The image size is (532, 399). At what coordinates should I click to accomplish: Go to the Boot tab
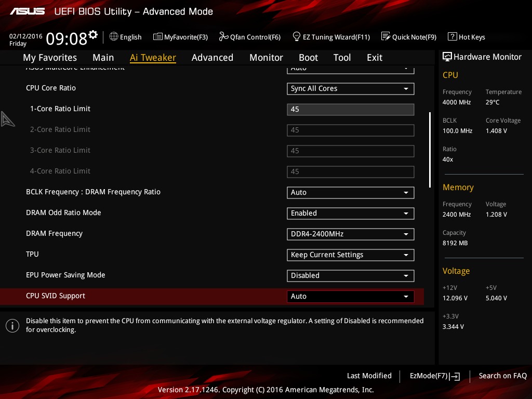[x=308, y=58]
